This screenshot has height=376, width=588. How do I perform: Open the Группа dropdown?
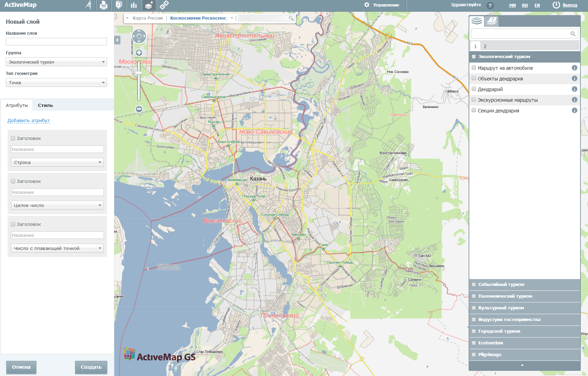click(x=56, y=62)
